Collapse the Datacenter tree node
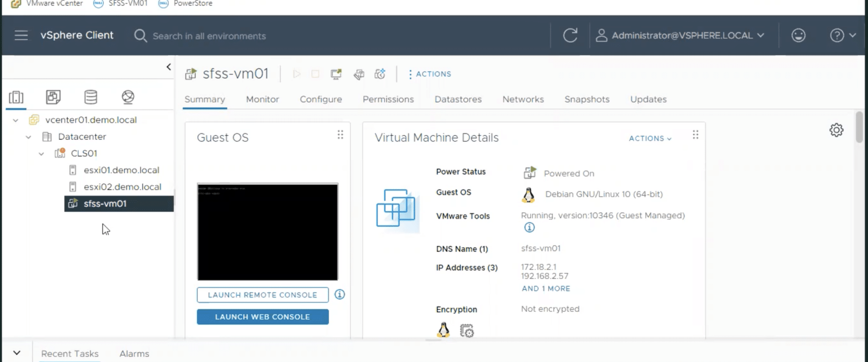Screen dimensions: 868x362 pyautogui.click(x=28, y=137)
